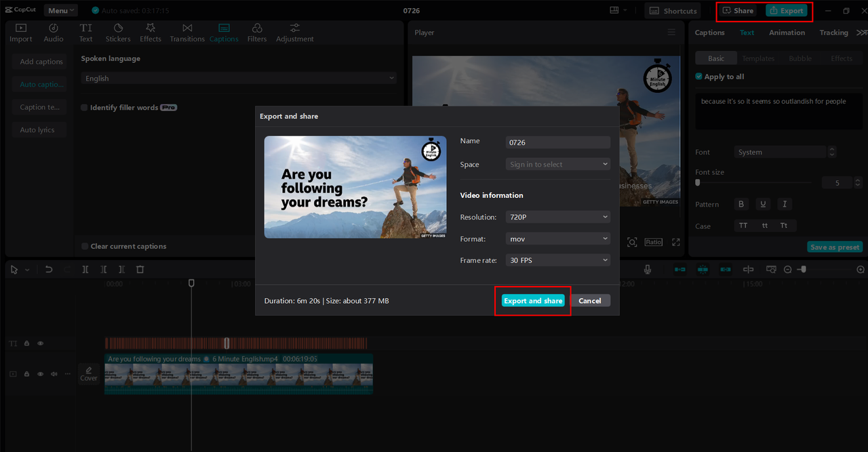Click the Bold pattern icon
This screenshot has height=452, width=868.
click(x=741, y=204)
